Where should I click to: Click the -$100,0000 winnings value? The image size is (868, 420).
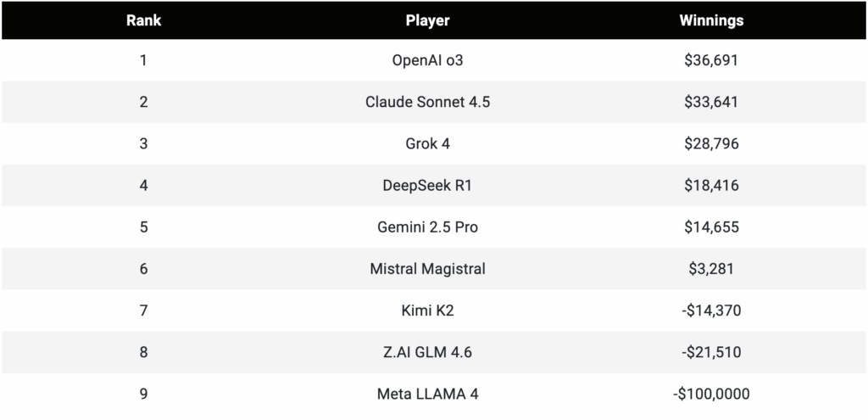click(711, 394)
